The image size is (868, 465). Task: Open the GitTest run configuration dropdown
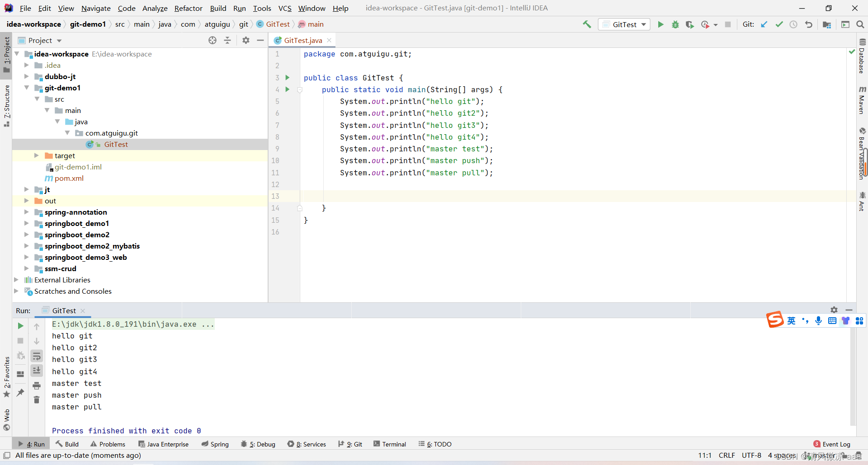pyautogui.click(x=624, y=24)
